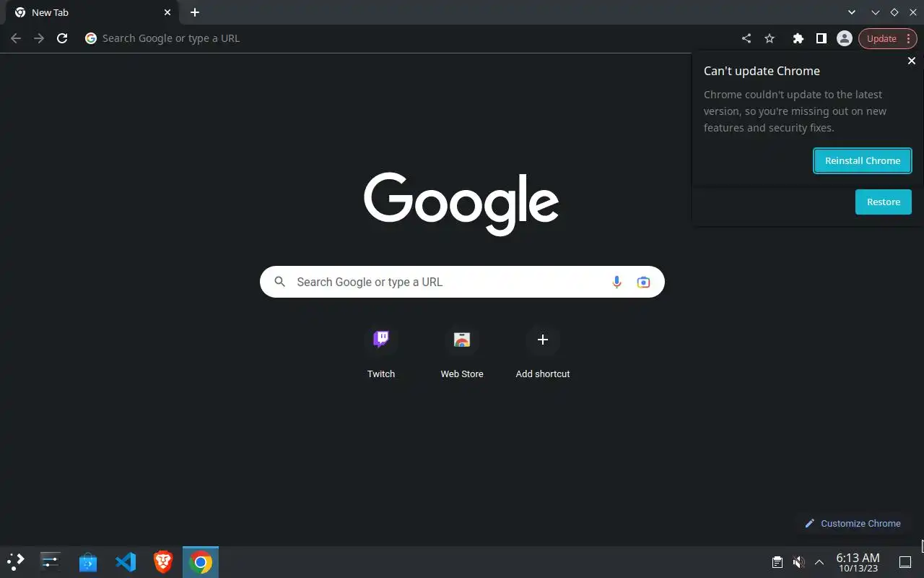924x578 pixels.
Task: Open system settings icon in taskbar
Action: tap(51, 561)
